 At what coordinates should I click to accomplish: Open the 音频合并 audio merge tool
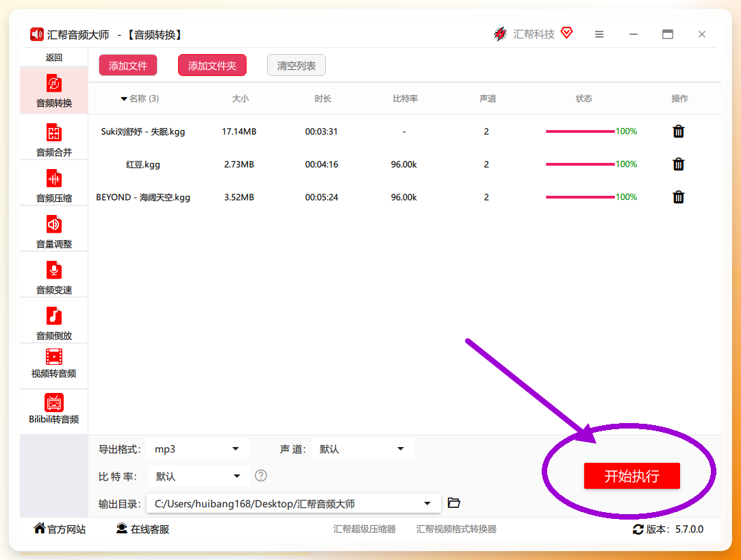click(54, 140)
